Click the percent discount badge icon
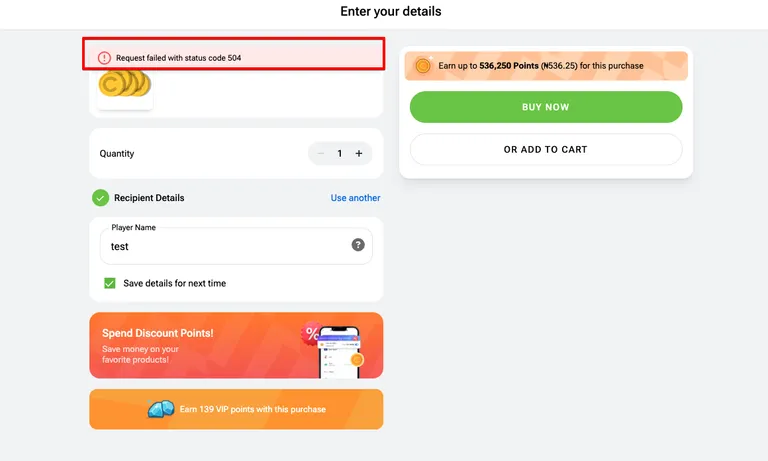This screenshot has height=461, width=768. 312,332
